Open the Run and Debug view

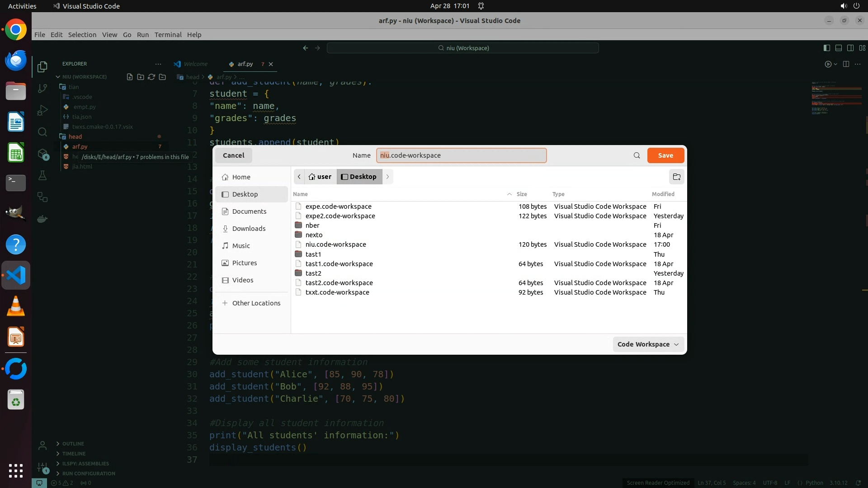[42, 110]
